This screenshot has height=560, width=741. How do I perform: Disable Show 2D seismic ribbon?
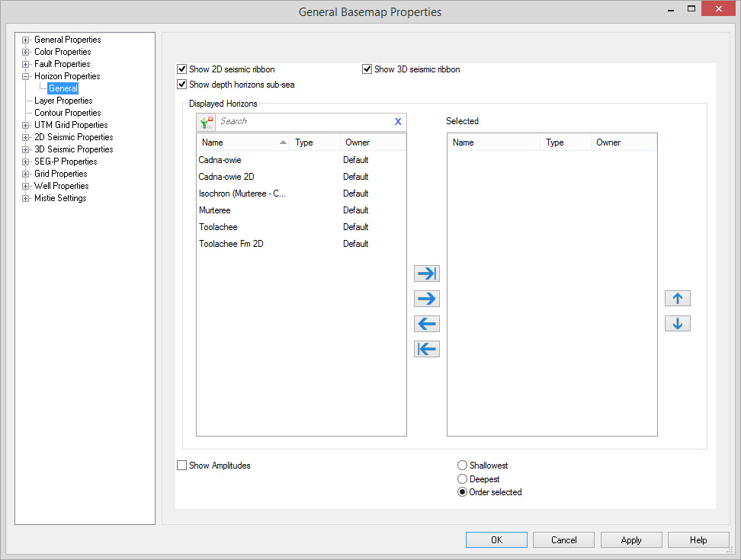(x=182, y=69)
